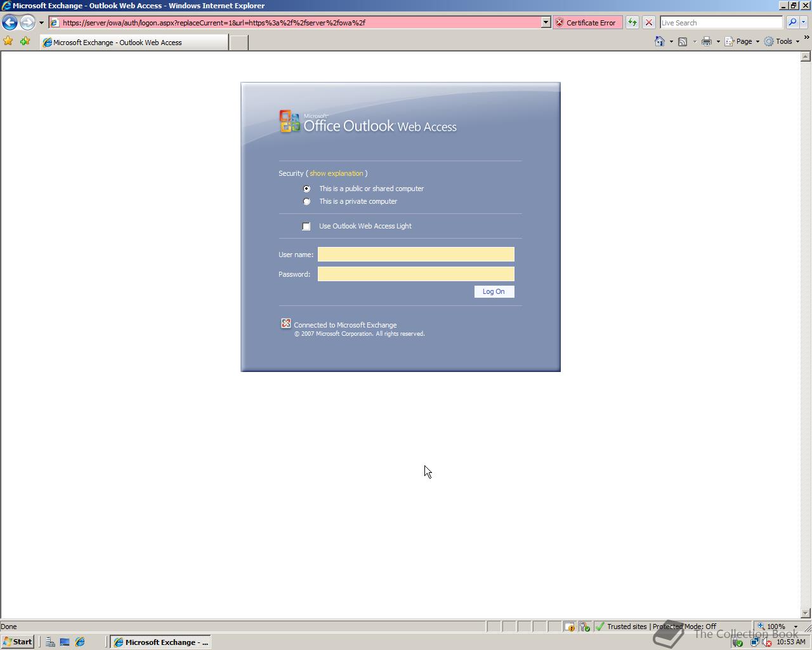Click the address bar URL field
Viewport: 812px width, 650px height.
point(295,22)
